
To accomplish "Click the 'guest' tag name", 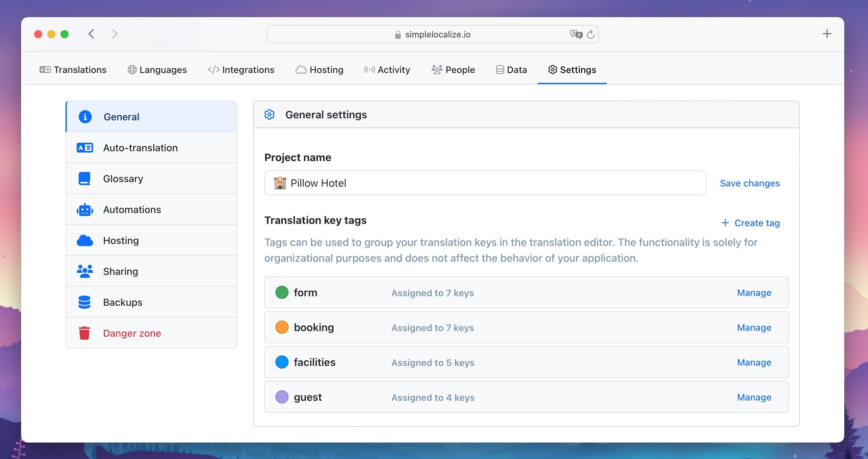I will pyautogui.click(x=308, y=398).
